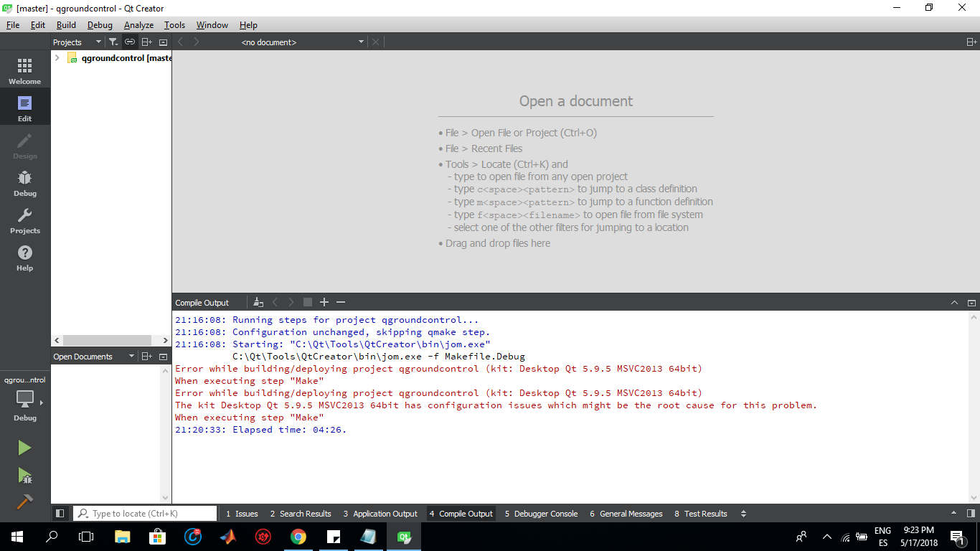Screen dimensions: 980x551
Task: Expand the qgroundcontrol project tree
Action: [57, 58]
